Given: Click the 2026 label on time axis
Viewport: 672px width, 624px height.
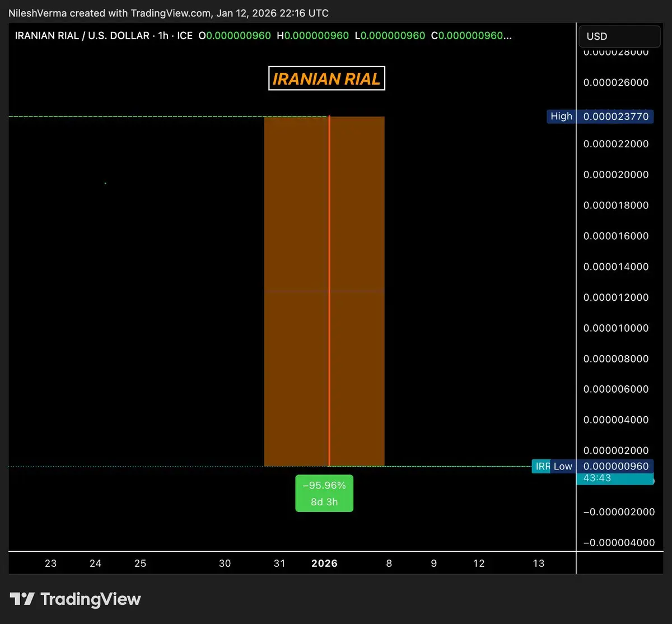Looking at the screenshot, I should [x=324, y=564].
